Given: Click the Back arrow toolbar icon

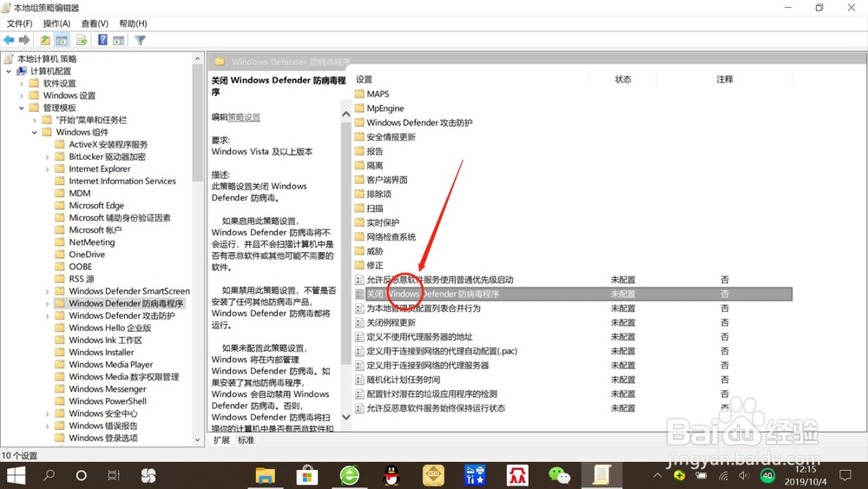Looking at the screenshot, I should [9, 40].
